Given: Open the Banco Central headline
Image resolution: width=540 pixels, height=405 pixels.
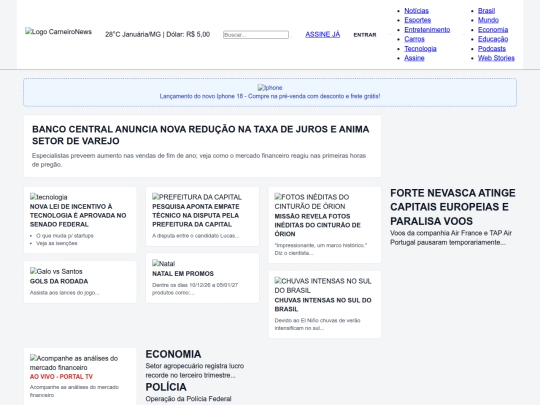Looking at the screenshot, I should coord(201,135).
